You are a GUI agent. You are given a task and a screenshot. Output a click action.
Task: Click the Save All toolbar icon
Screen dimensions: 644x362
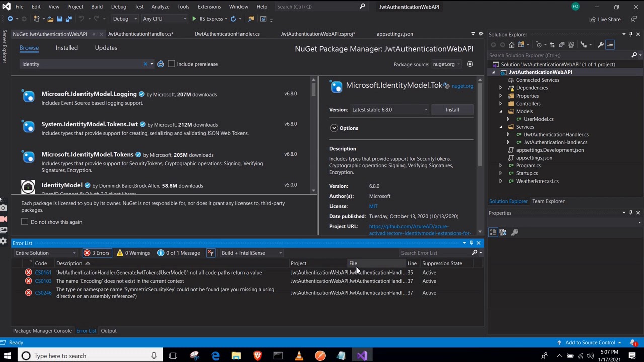[x=68, y=19]
